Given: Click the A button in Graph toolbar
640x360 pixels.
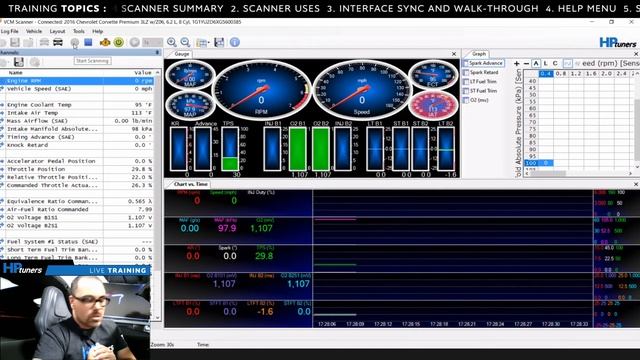Looking at the screenshot, I should (x=536, y=63).
